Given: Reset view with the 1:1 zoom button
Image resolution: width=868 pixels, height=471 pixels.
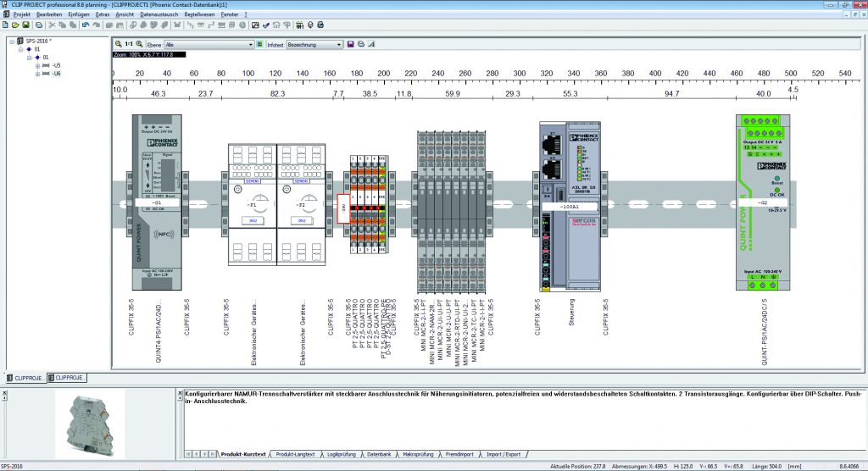Looking at the screenshot, I should click(129, 44).
